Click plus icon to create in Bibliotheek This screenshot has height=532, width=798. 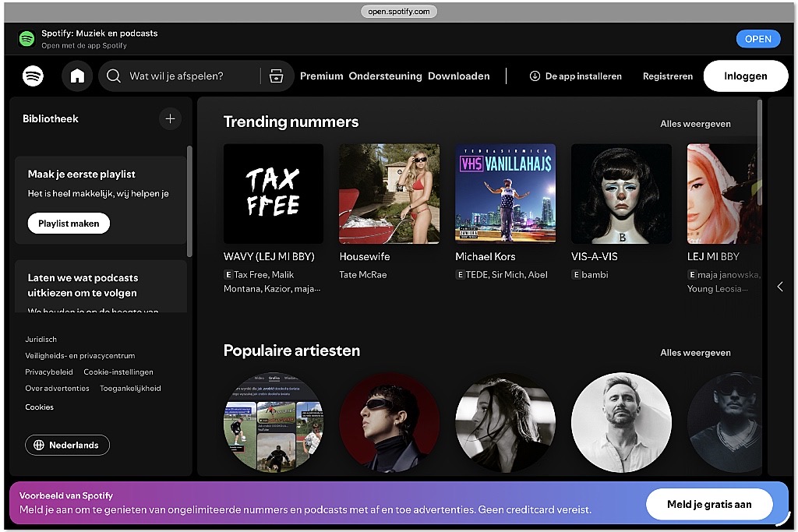pos(171,119)
